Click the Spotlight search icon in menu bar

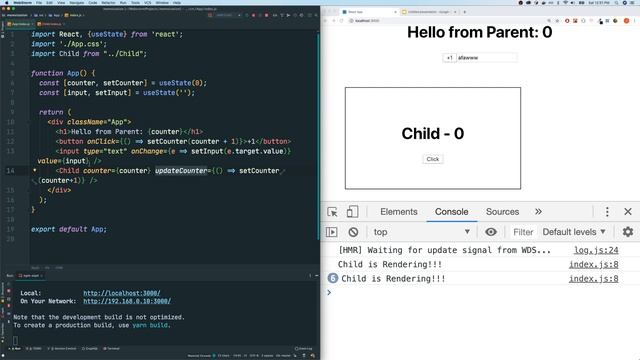(617, 2)
